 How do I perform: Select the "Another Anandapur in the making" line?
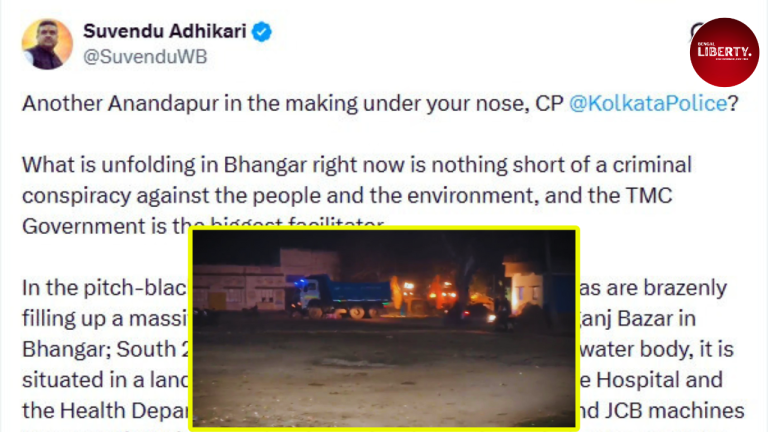click(x=380, y=103)
